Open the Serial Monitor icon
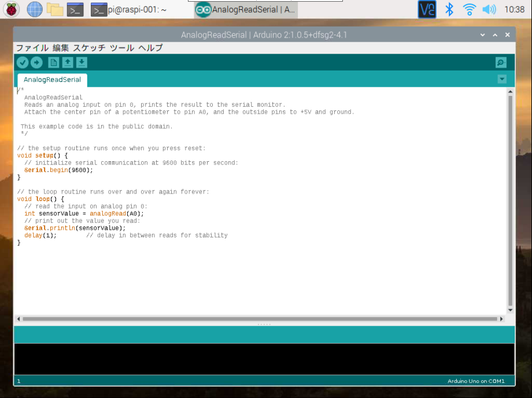 [501, 62]
